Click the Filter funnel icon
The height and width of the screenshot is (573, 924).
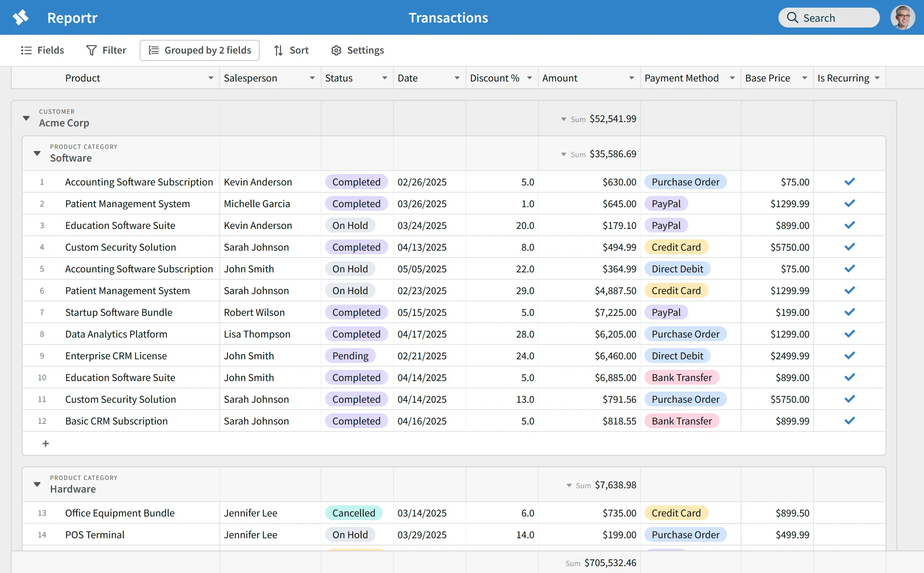click(x=91, y=50)
